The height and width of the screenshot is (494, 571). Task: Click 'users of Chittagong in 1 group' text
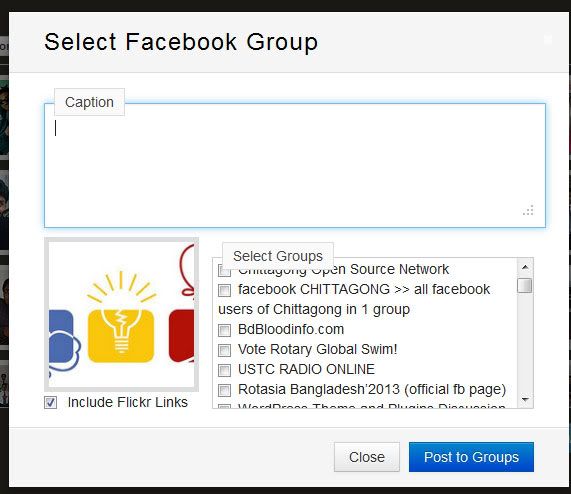(x=314, y=309)
